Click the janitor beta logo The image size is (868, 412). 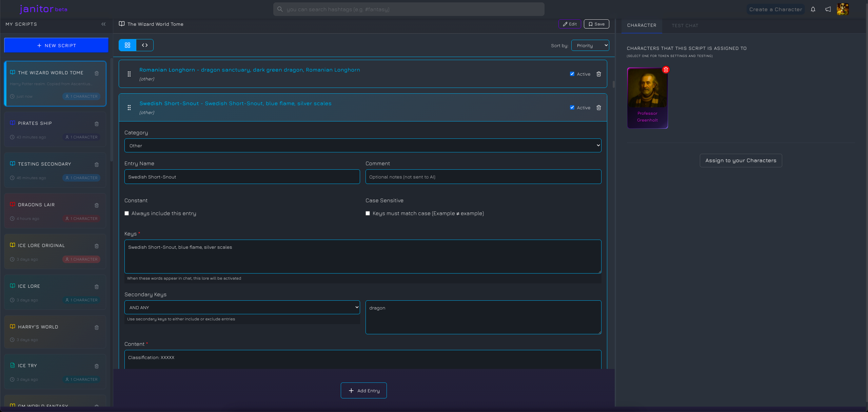click(43, 9)
